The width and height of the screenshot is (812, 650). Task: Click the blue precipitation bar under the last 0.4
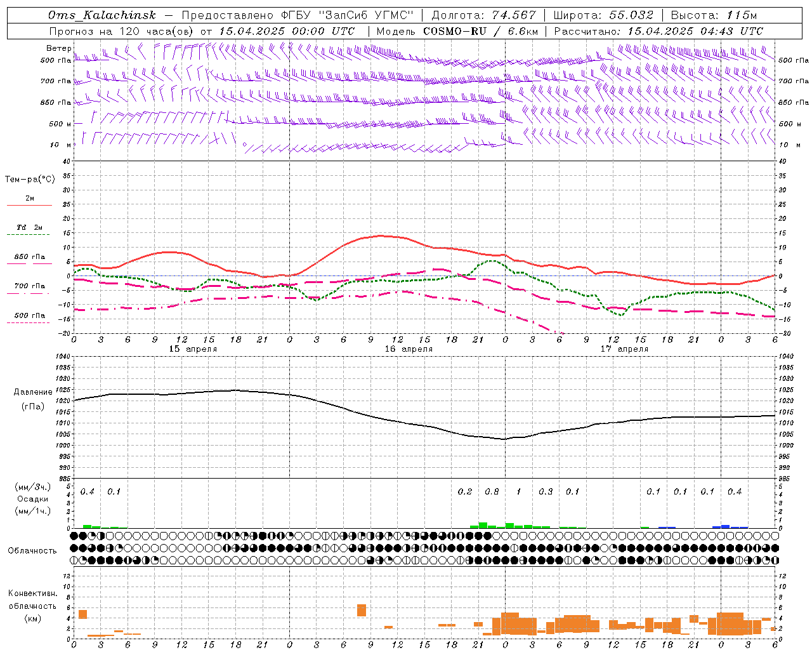coord(726,526)
